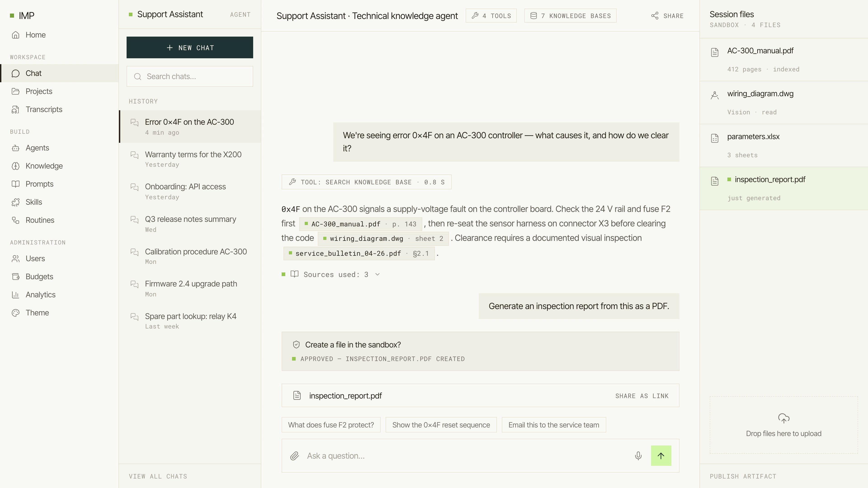Click the 4 Tools button
The height and width of the screenshot is (488, 868).
491,16
